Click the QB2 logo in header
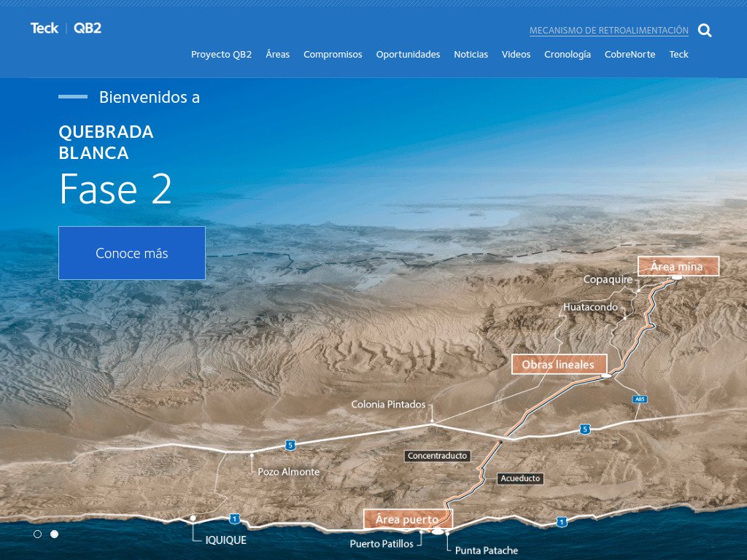The height and width of the screenshot is (560, 747). click(x=88, y=28)
